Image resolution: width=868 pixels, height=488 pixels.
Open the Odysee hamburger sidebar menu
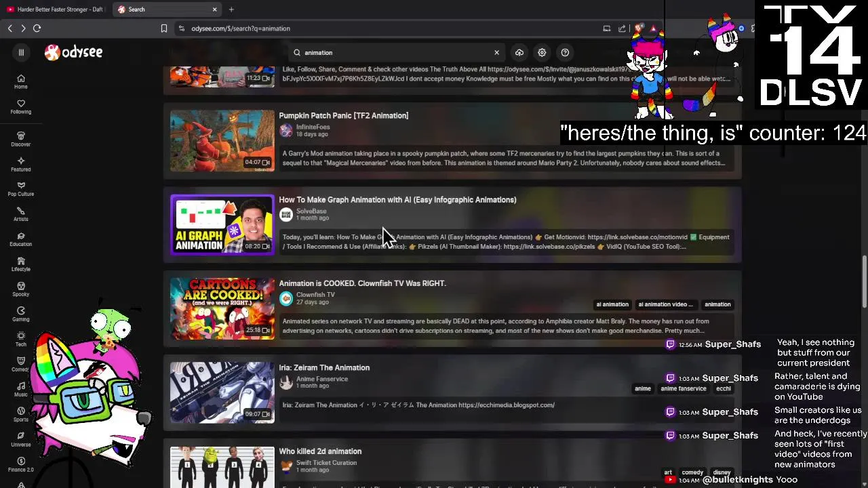pyautogui.click(x=21, y=52)
